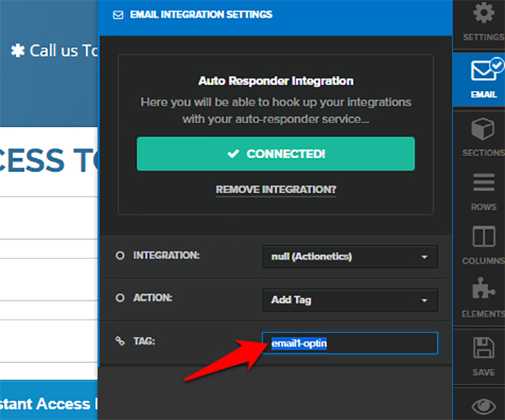Image resolution: width=505 pixels, height=420 pixels.
Task: Click the ACTION: label
Action: pos(153,297)
